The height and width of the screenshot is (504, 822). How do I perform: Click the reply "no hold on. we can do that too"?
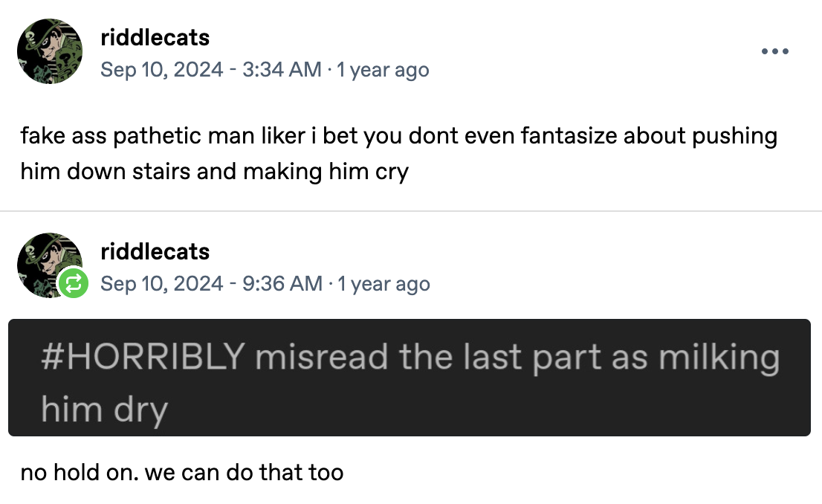click(182, 472)
